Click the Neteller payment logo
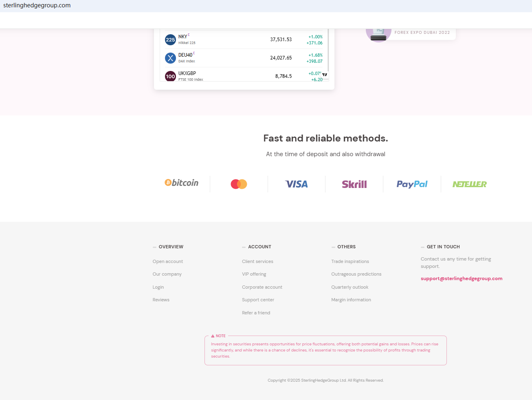 [470, 184]
